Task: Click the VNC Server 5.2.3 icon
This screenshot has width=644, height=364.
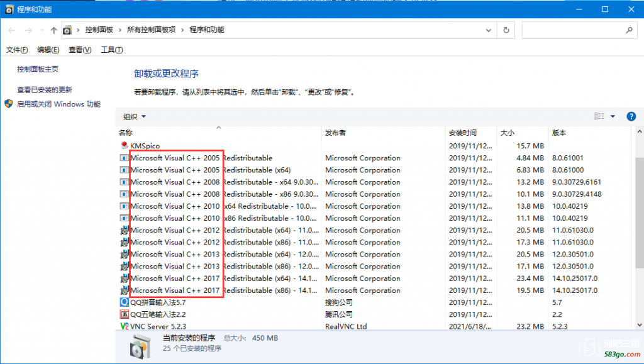Action: pyautogui.click(x=124, y=326)
